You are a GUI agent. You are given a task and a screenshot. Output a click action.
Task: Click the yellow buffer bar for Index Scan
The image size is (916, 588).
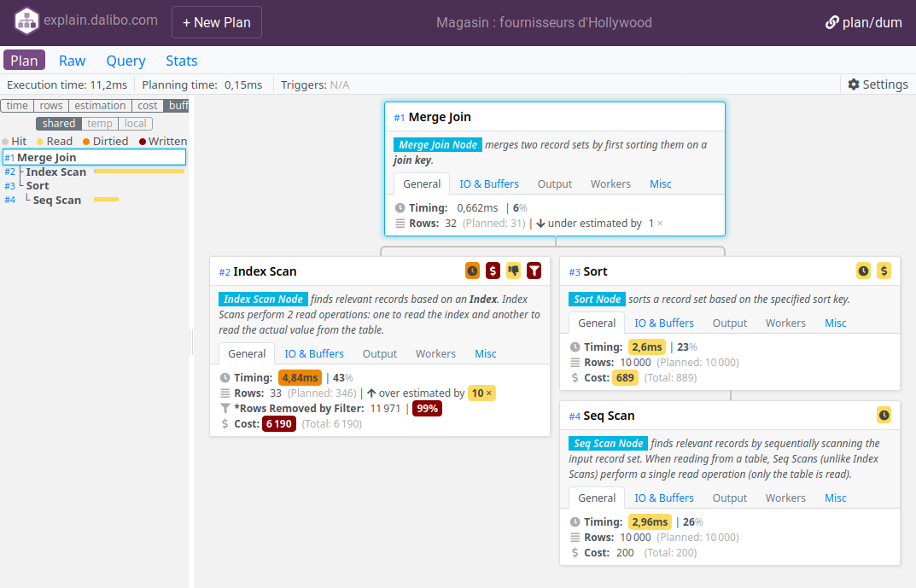[x=139, y=171]
